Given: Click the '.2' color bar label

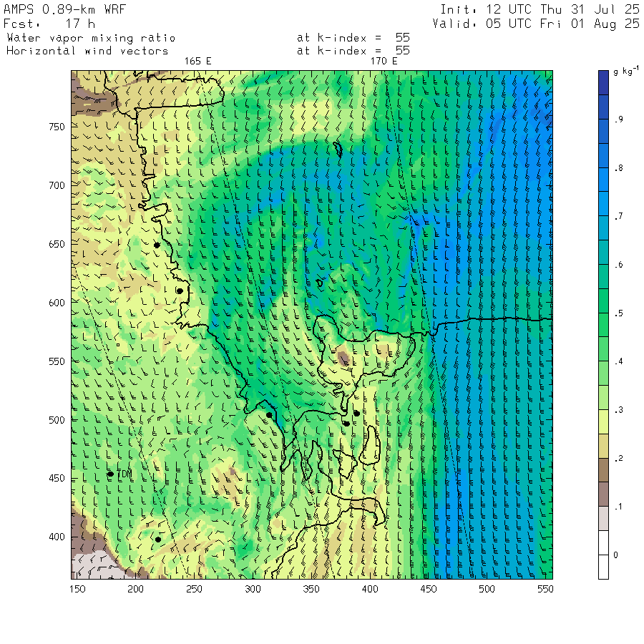Looking at the screenshot, I should (618, 459).
